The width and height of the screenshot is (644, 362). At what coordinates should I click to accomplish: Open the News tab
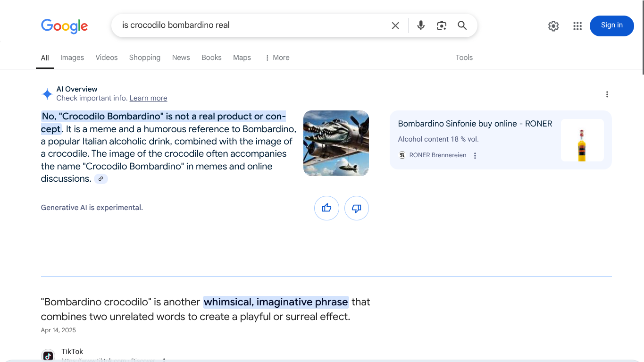click(x=181, y=58)
